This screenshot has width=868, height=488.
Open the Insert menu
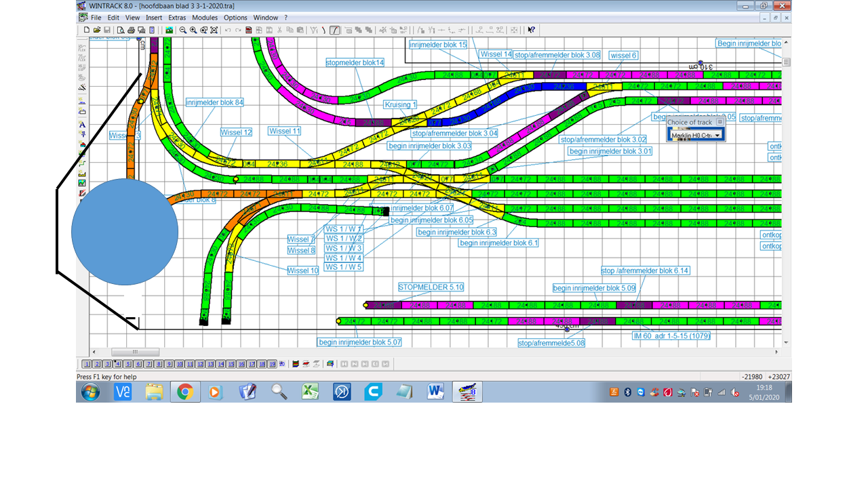pyautogui.click(x=154, y=18)
